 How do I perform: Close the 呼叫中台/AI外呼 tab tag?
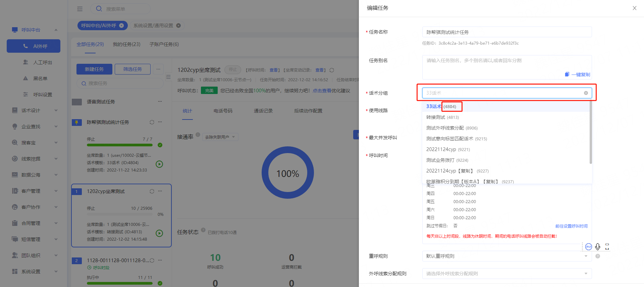(121, 26)
